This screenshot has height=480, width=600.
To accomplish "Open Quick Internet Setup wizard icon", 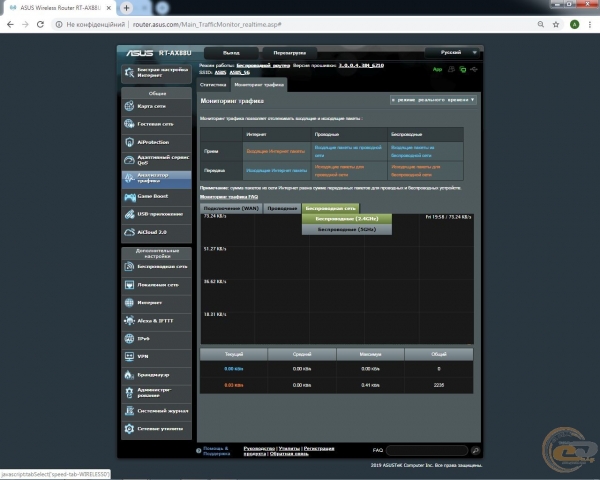I will pyautogui.click(x=129, y=72).
